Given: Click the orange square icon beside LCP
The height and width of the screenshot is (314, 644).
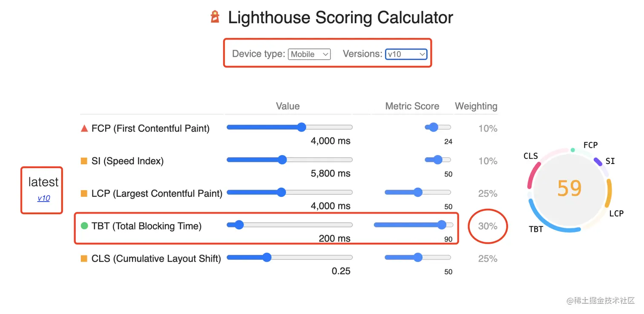Looking at the screenshot, I should 84,193.
